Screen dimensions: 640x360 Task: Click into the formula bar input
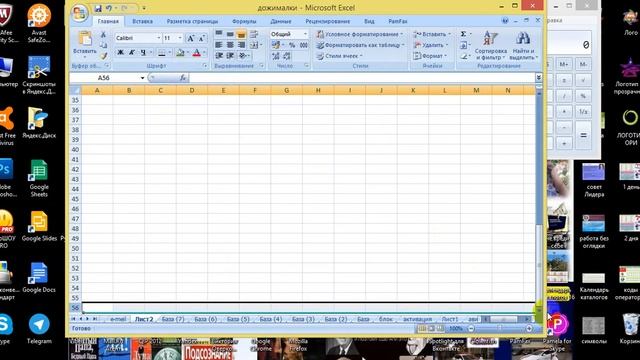pos(361,78)
